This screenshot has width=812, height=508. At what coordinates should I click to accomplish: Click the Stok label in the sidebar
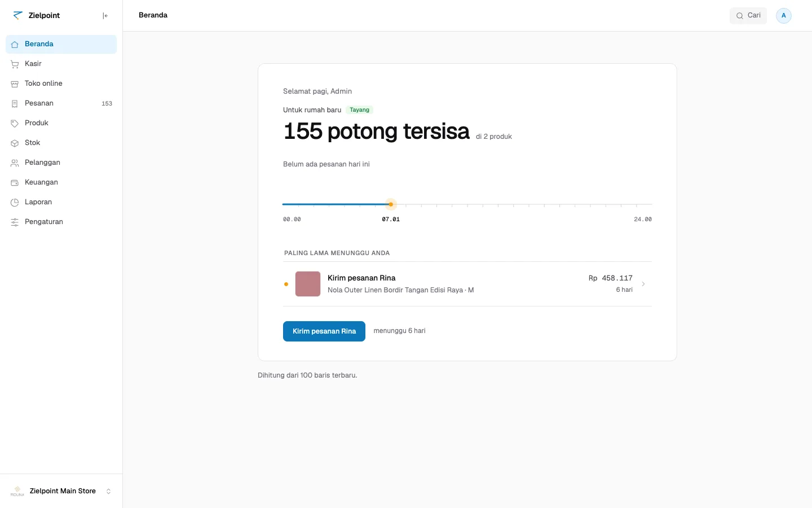point(33,143)
